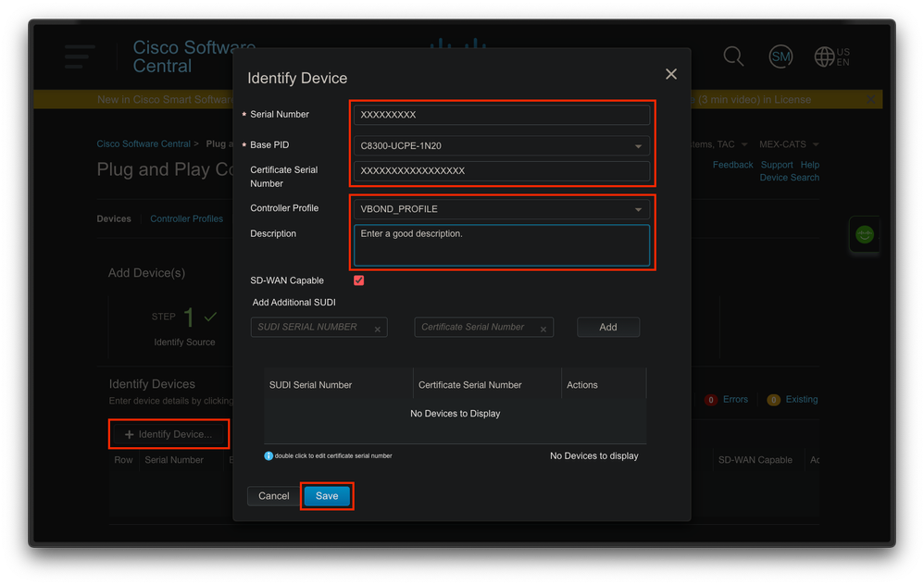
Task: Click the info icon near double click hint
Action: [x=268, y=455]
